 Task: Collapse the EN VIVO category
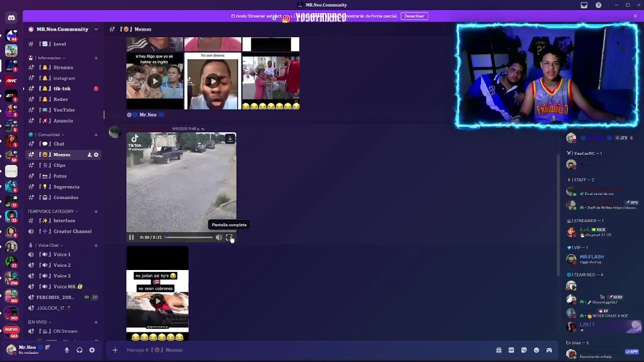[x=39, y=322]
